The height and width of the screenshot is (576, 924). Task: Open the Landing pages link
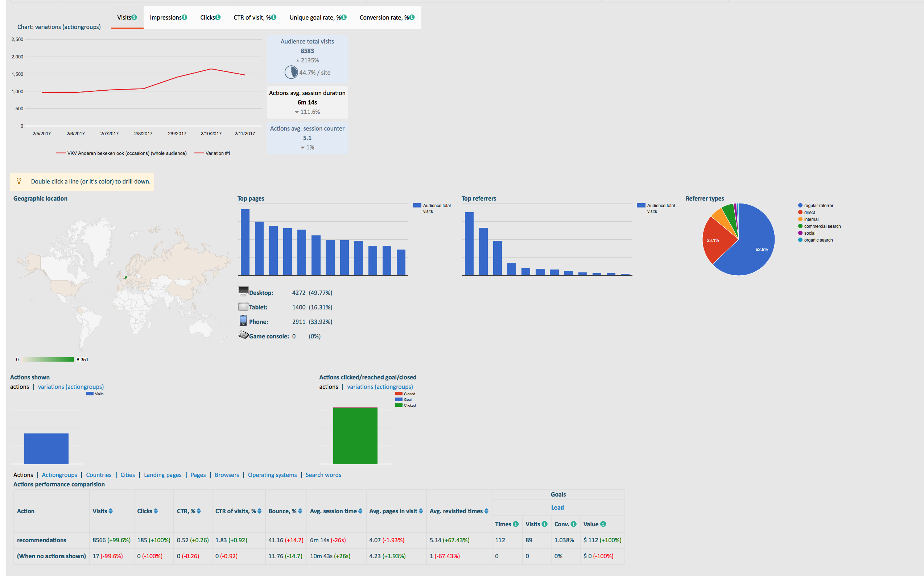(x=162, y=475)
